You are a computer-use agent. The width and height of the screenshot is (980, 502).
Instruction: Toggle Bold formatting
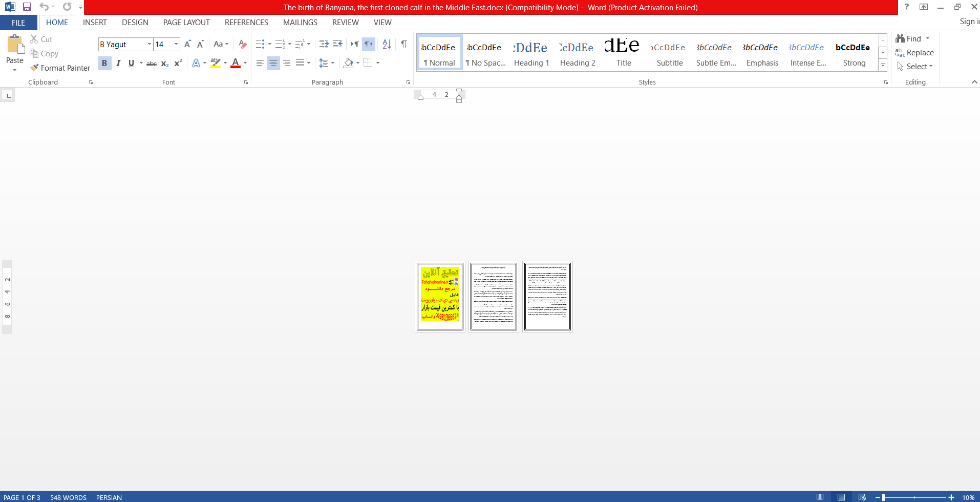104,63
